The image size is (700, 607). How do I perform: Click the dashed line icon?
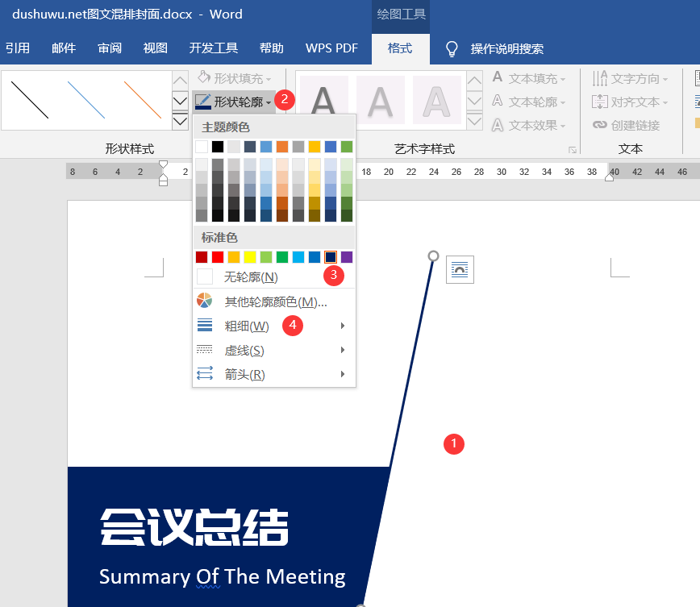tap(205, 349)
